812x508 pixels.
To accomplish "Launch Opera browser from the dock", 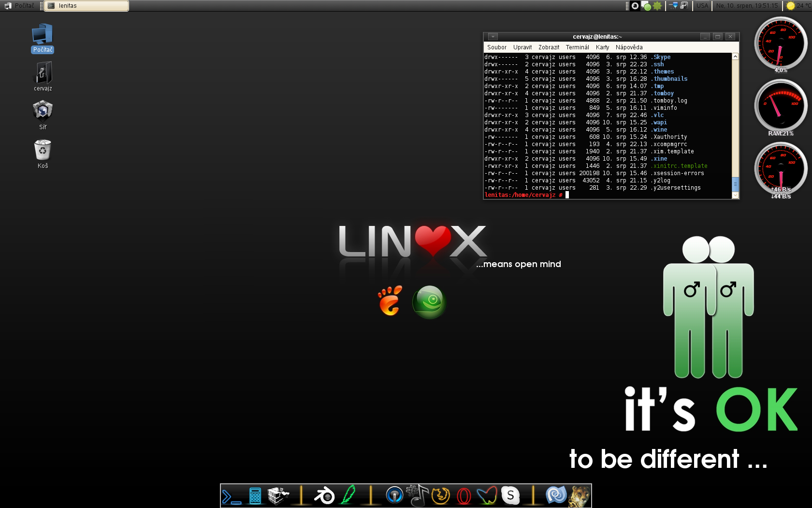I will tap(464, 496).
